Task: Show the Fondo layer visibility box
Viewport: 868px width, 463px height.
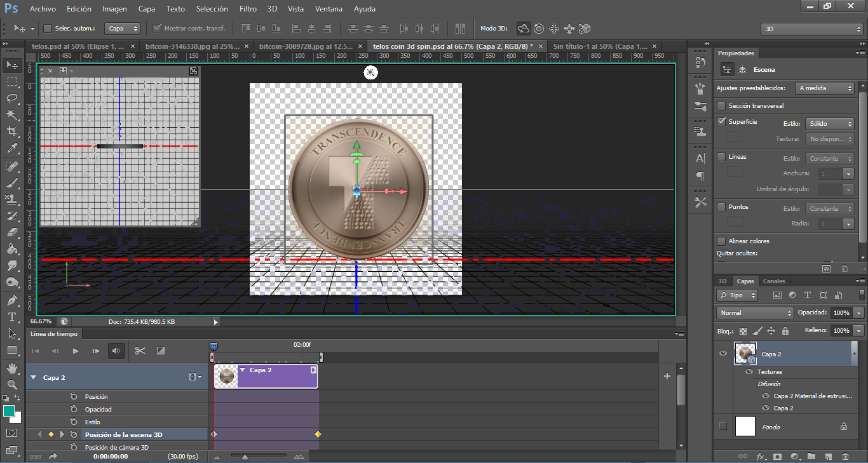Action: point(723,426)
